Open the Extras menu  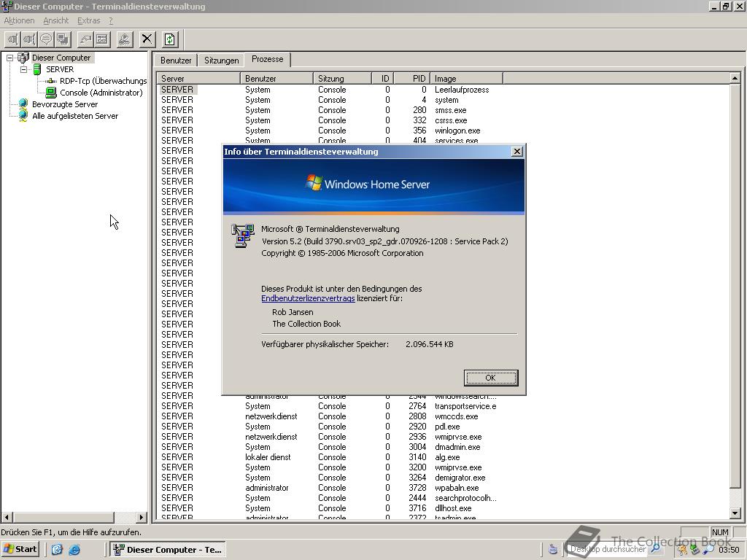click(88, 20)
